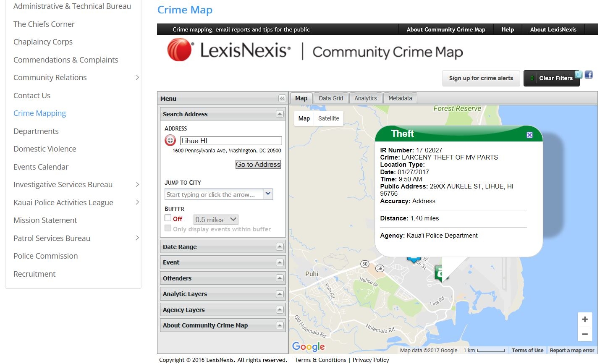Screen dimensions: 605x364
Task: Zoom in using the map plus icon
Action: 585,319
